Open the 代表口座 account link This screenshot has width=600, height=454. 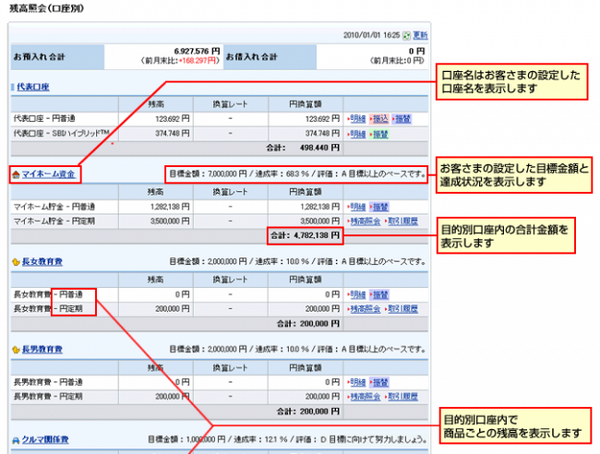[x=33, y=87]
